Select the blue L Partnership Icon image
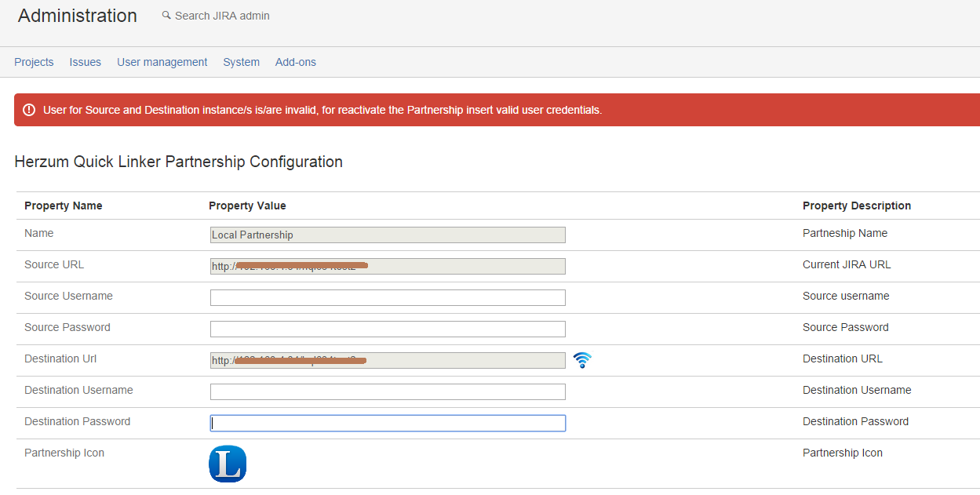Screen dimensions: 980x495 (228, 464)
